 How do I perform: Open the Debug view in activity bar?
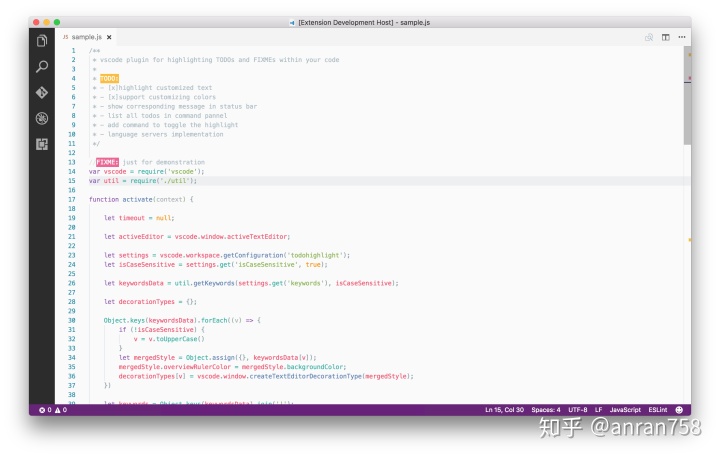[42, 118]
